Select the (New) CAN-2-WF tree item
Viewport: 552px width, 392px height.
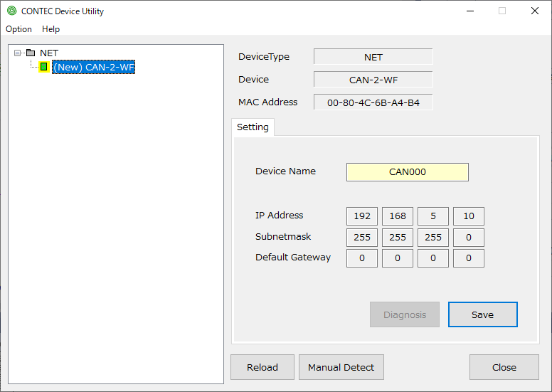(x=93, y=67)
